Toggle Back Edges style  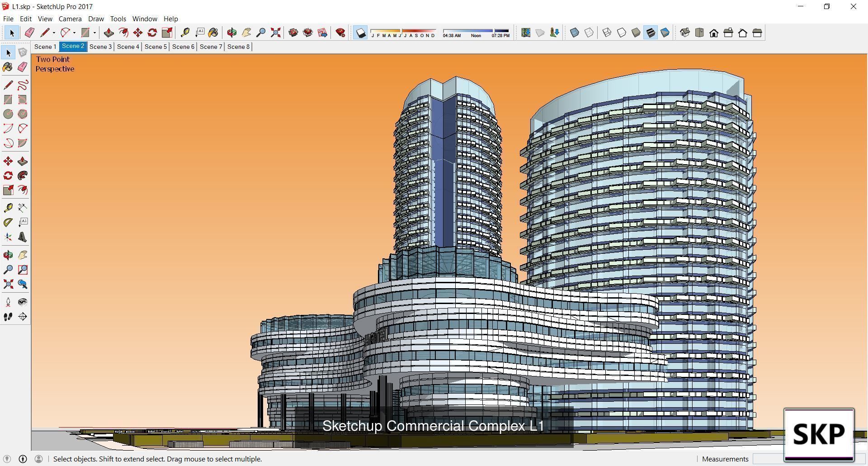(x=589, y=33)
